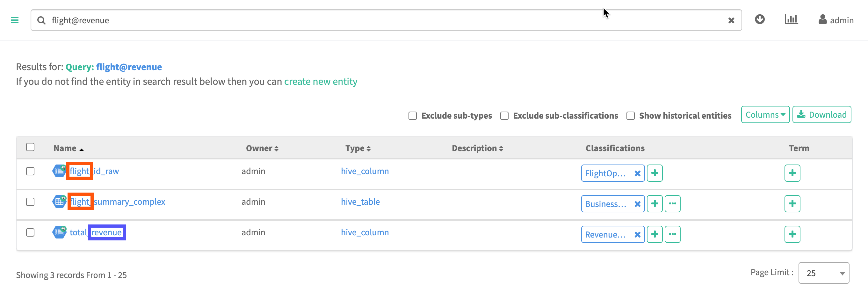Toggle the hamburger sidebar menu icon
The height and width of the screenshot is (308, 868).
point(14,20)
